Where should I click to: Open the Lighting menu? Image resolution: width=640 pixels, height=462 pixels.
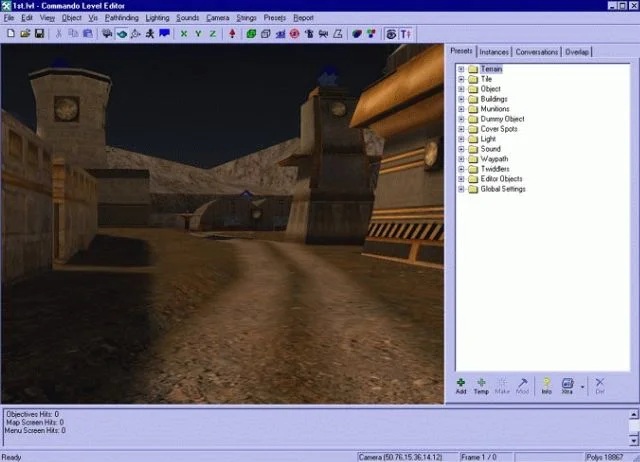[x=157, y=18]
